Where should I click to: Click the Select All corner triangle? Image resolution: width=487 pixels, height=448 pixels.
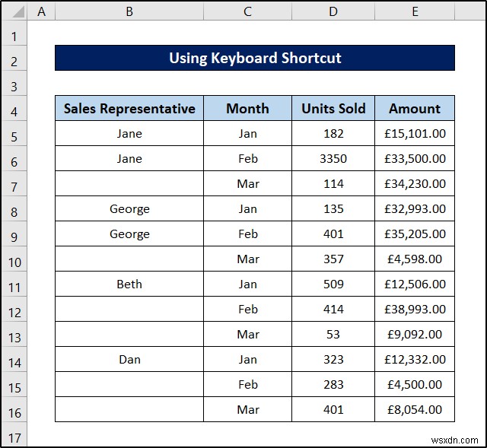click(14, 12)
